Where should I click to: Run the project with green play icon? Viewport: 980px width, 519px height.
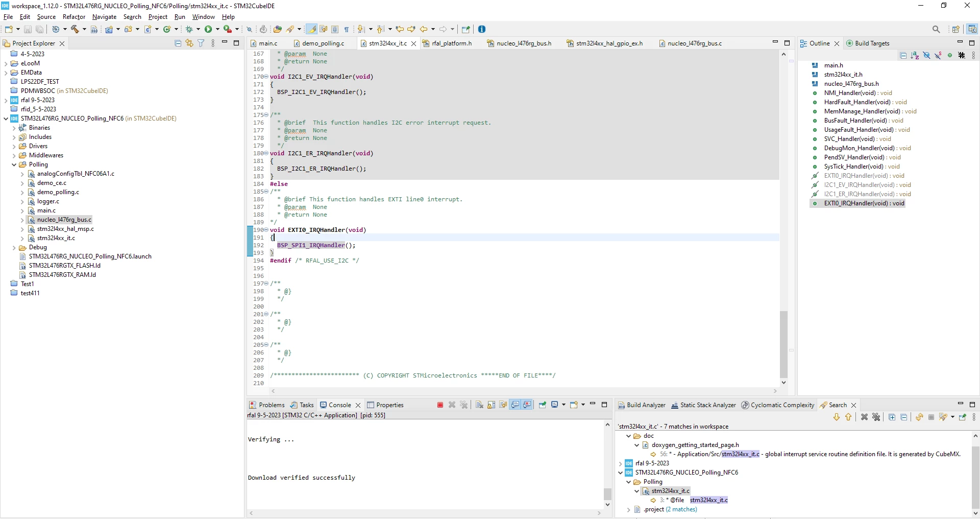click(x=208, y=29)
